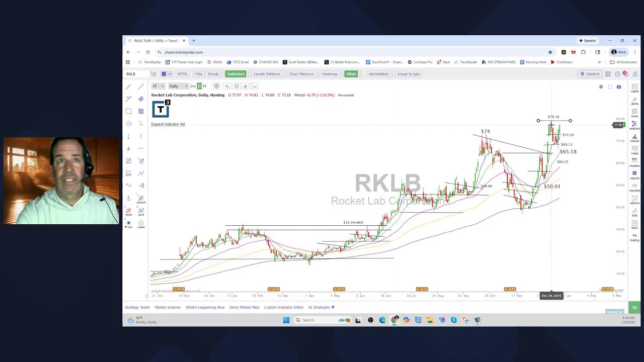Open the bots sidebar panel
This screenshot has width=644, height=362.
click(634, 212)
